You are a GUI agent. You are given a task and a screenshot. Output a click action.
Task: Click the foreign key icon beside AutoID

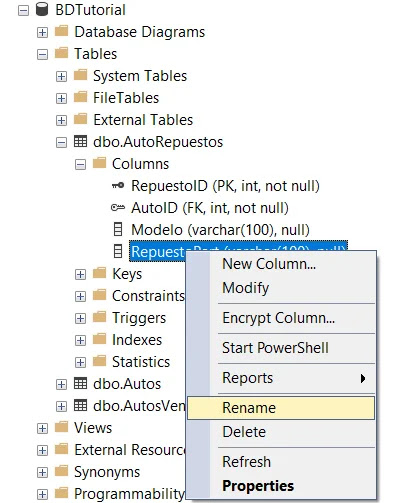(118, 208)
